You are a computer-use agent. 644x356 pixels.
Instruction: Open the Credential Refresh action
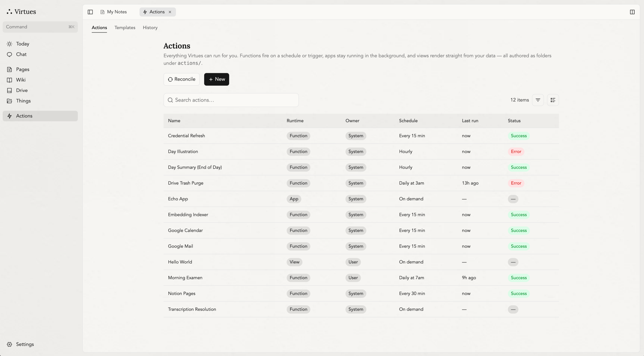(x=361, y=136)
